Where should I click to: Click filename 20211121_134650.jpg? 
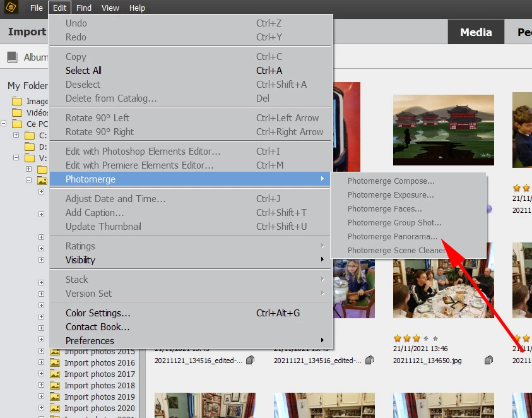(427, 361)
